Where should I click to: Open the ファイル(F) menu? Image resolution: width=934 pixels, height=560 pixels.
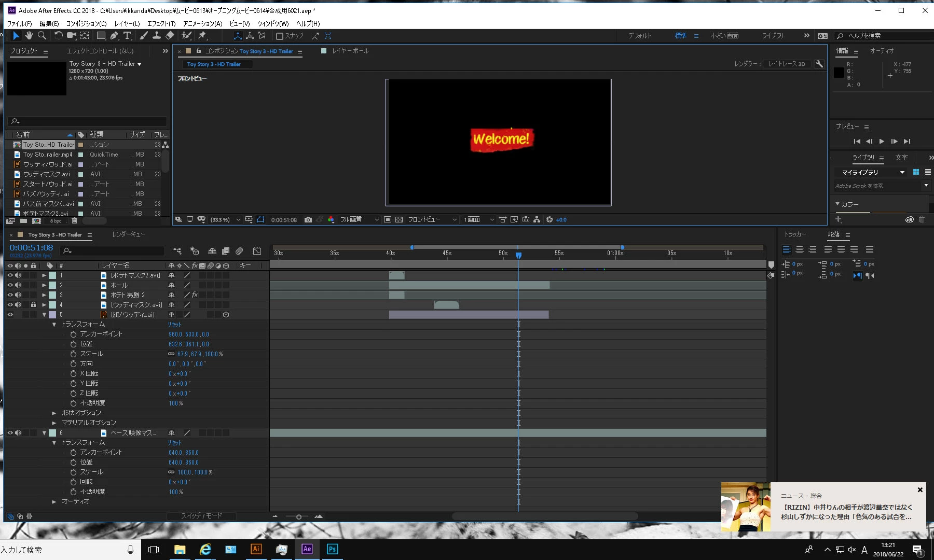pyautogui.click(x=19, y=23)
